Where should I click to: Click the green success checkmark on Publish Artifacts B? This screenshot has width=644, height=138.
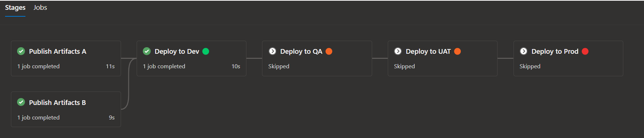point(21,102)
